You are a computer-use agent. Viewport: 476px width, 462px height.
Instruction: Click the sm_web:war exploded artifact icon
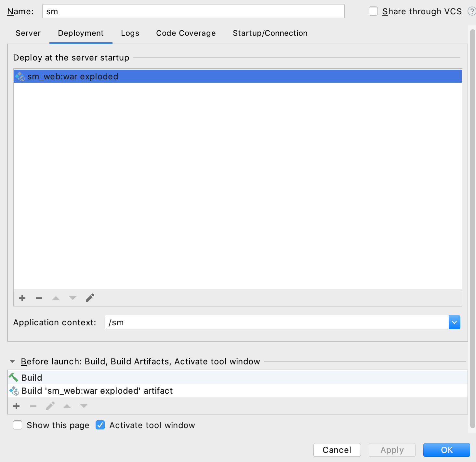pos(20,76)
